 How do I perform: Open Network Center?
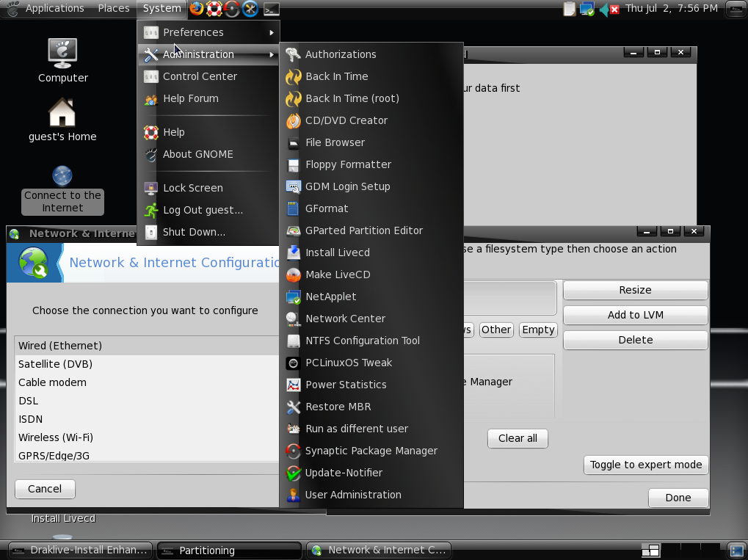click(x=371, y=319)
